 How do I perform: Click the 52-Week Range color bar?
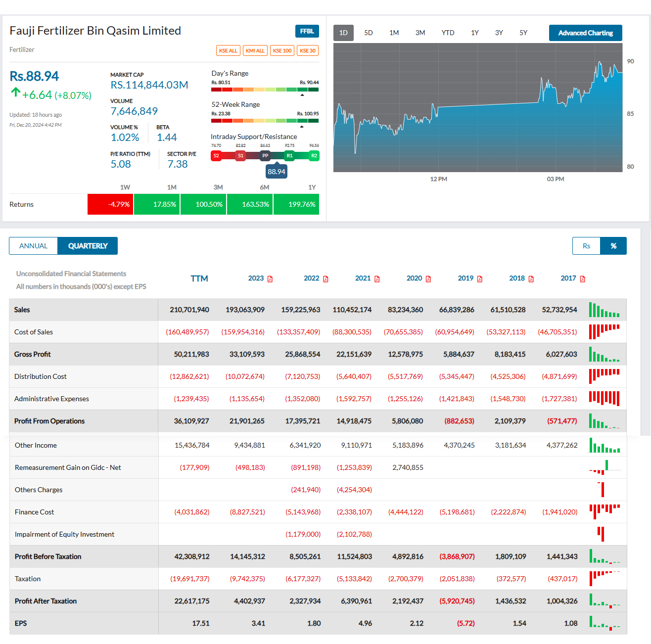tap(265, 121)
